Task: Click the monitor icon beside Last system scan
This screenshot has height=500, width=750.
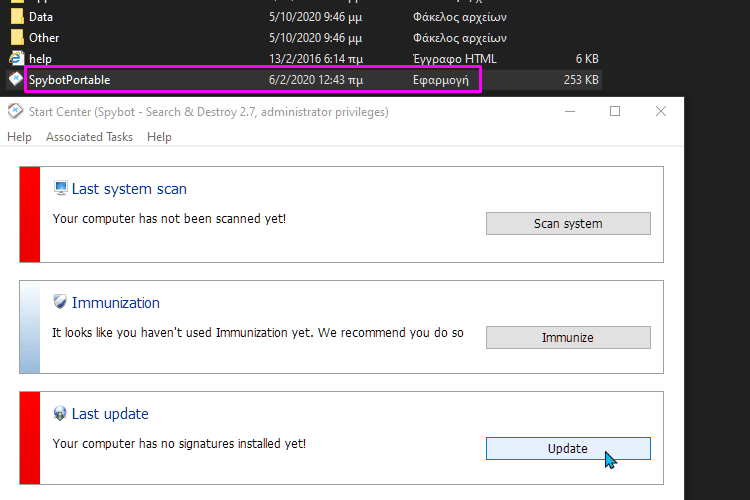Action: click(60, 189)
